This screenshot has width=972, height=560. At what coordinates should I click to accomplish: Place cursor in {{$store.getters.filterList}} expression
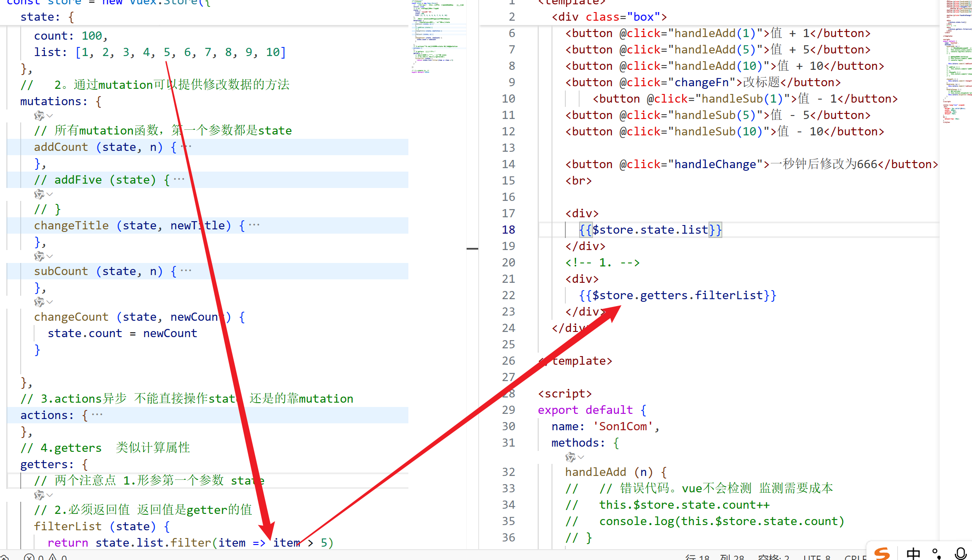(677, 295)
